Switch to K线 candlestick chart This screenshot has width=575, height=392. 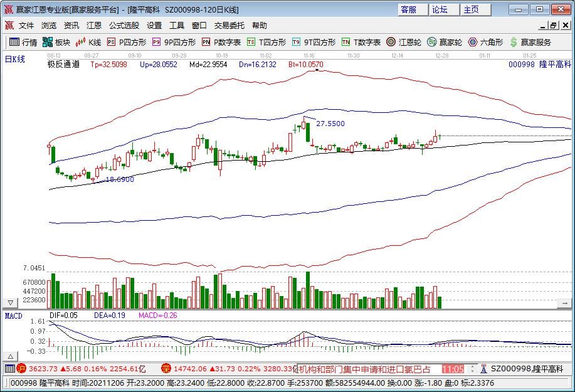(88, 42)
